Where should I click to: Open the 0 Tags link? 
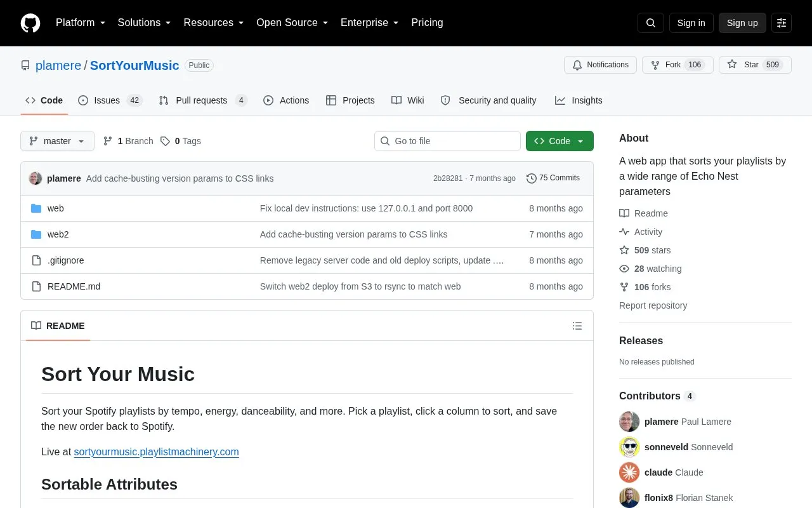coord(181,141)
